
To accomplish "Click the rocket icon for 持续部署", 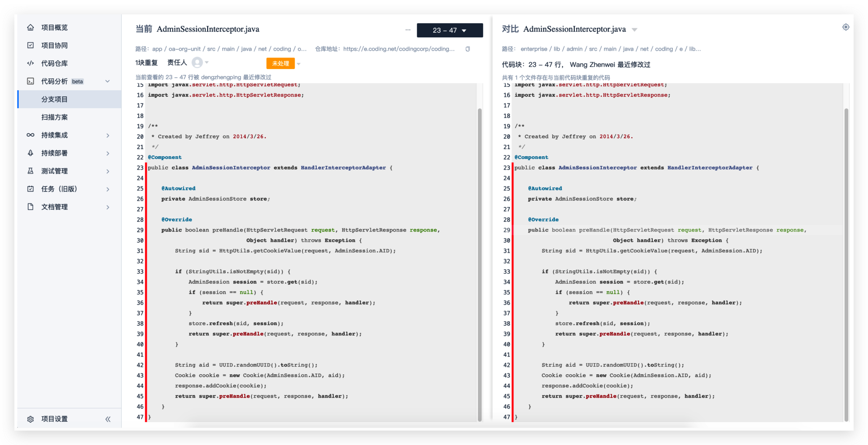I will point(31,153).
